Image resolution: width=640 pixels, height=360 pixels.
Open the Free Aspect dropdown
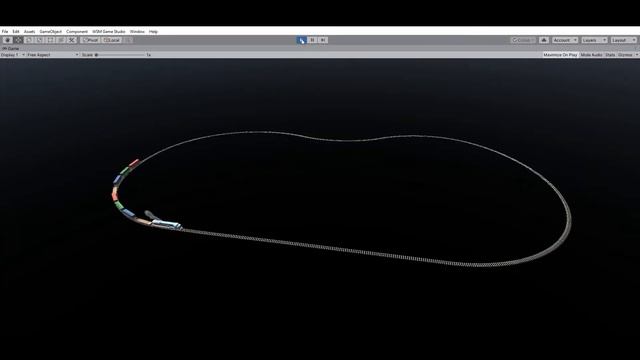click(53, 55)
